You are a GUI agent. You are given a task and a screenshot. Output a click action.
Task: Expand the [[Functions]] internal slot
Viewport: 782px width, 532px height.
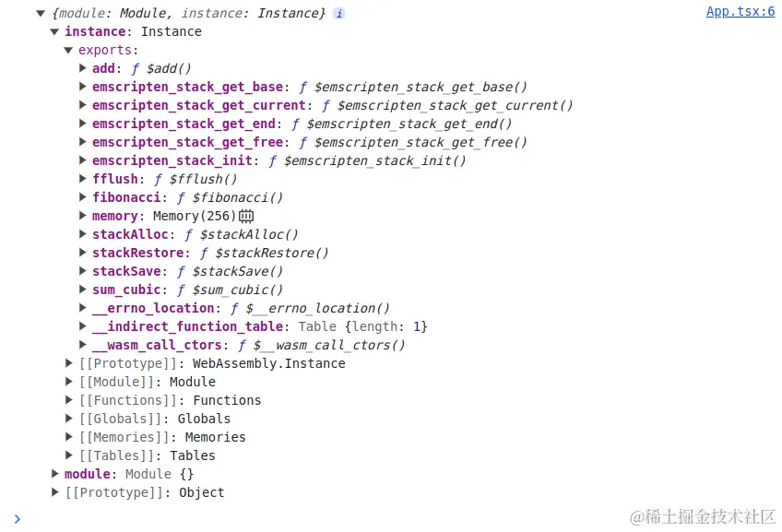pos(69,400)
